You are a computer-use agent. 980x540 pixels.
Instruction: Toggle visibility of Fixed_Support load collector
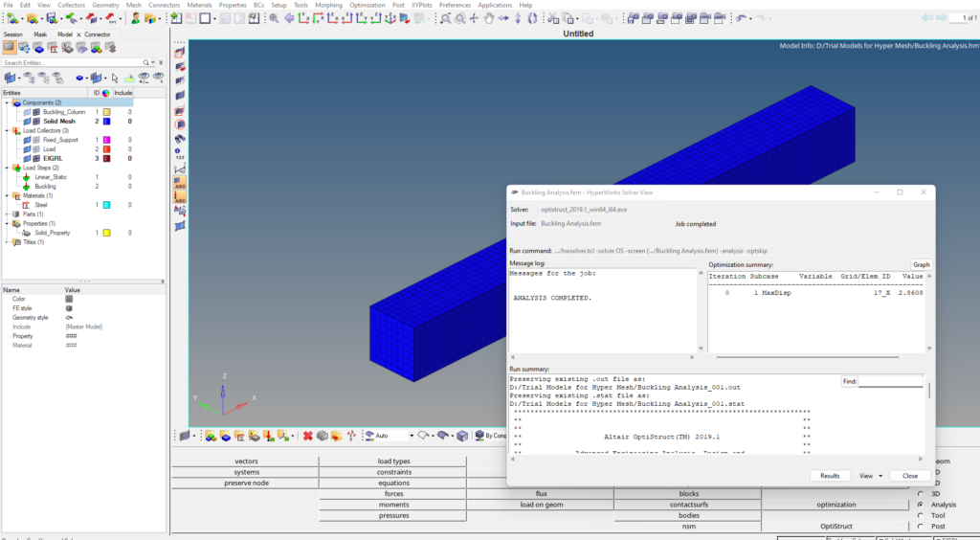tap(28, 140)
